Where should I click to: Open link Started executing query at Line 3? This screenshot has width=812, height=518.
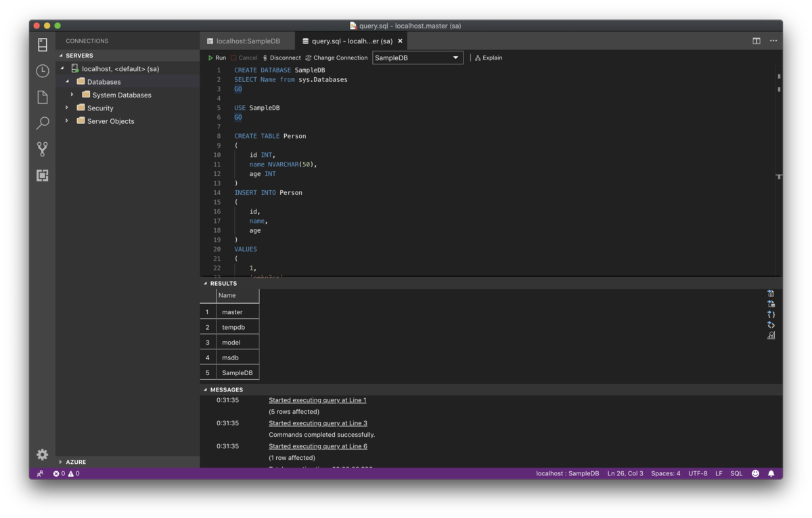[318, 423]
